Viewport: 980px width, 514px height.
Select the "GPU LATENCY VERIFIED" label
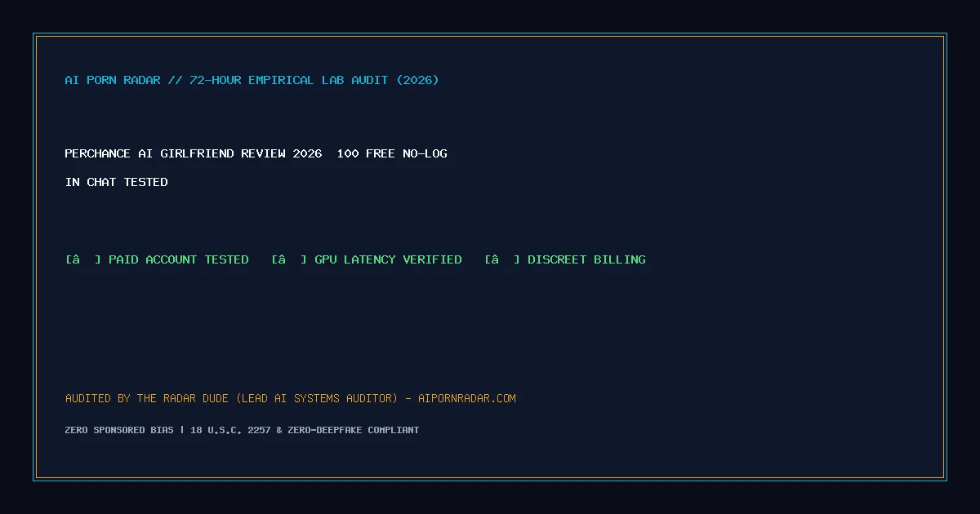(x=388, y=259)
